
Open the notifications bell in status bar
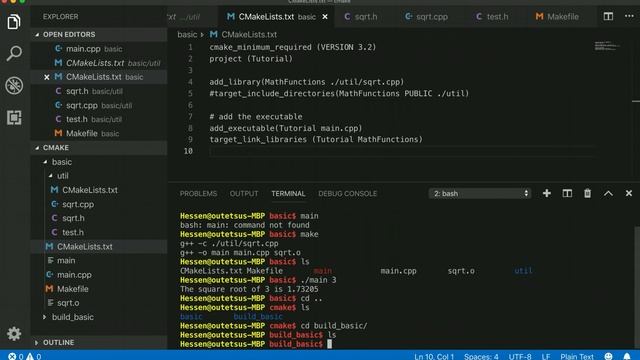pyautogui.click(x=627, y=356)
